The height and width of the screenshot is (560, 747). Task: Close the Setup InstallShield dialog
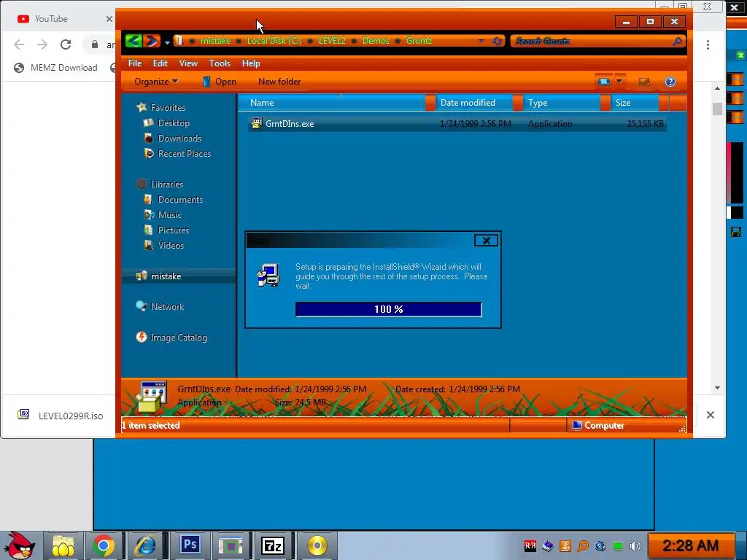pyautogui.click(x=486, y=241)
